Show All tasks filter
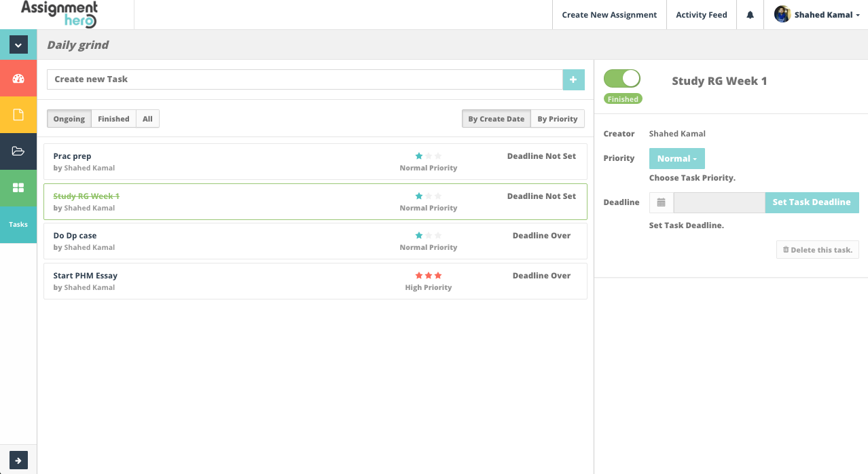Viewport: 868px width, 474px height. click(x=147, y=119)
